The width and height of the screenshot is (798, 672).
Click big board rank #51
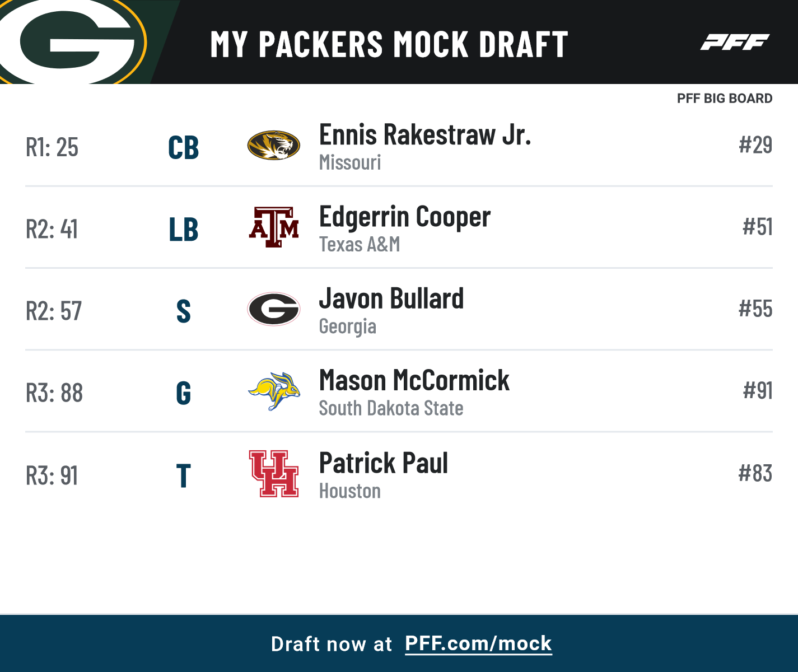[x=757, y=227]
